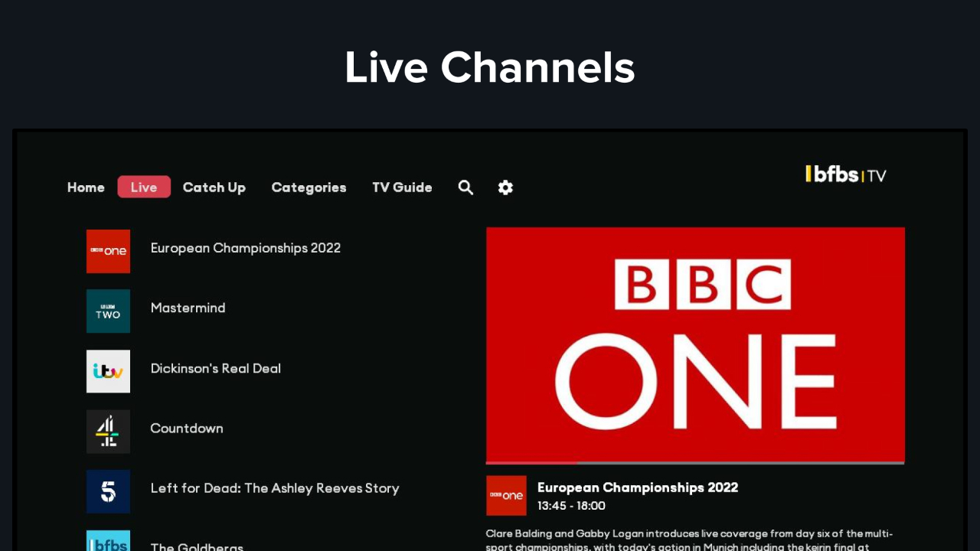
Task: Select the BBC One channel logo in list
Action: (x=108, y=251)
